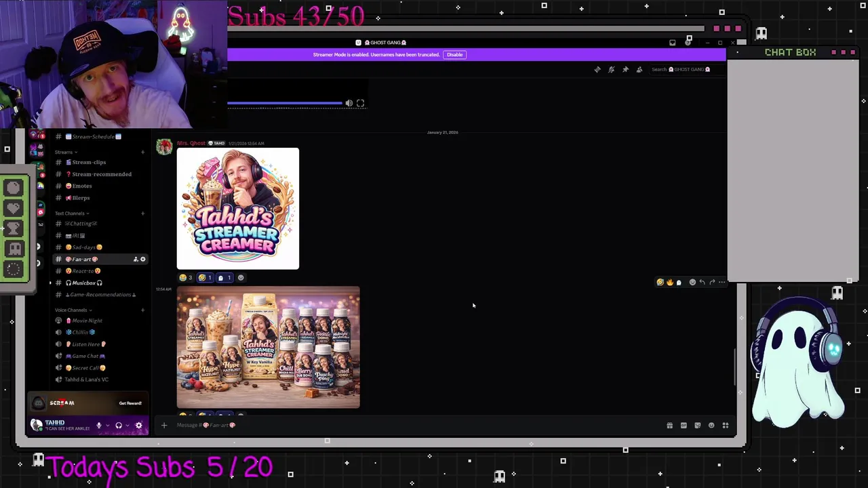The width and height of the screenshot is (868, 488).
Task: Open the Discord inbox icon
Action: (x=672, y=43)
